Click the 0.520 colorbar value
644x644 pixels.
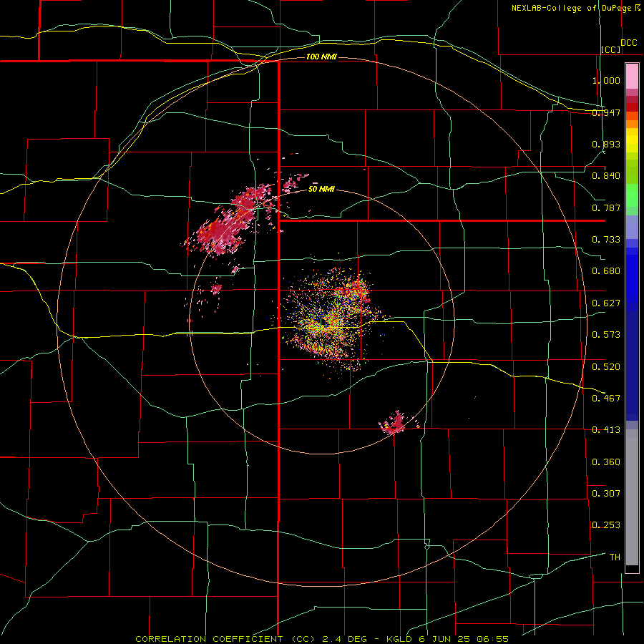(x=606, y=367)
